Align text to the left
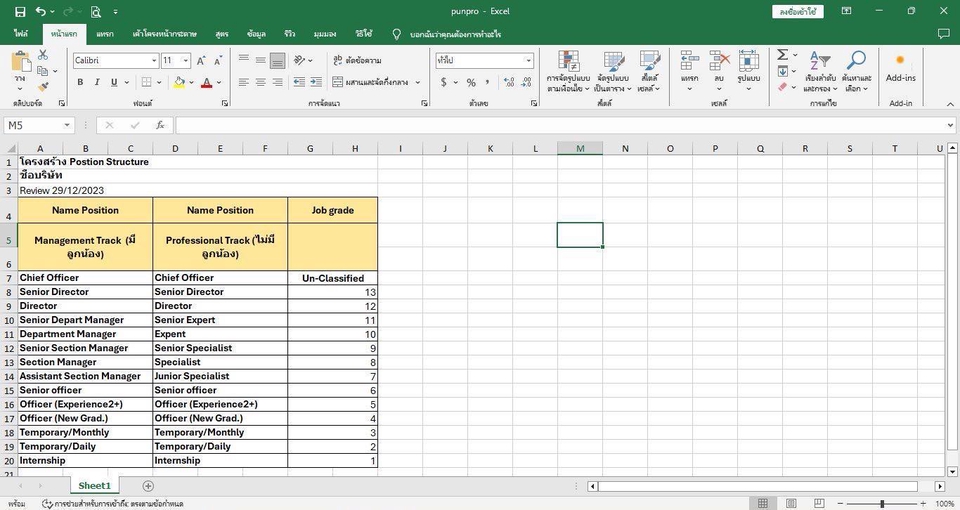 click(x=244, y=82)
